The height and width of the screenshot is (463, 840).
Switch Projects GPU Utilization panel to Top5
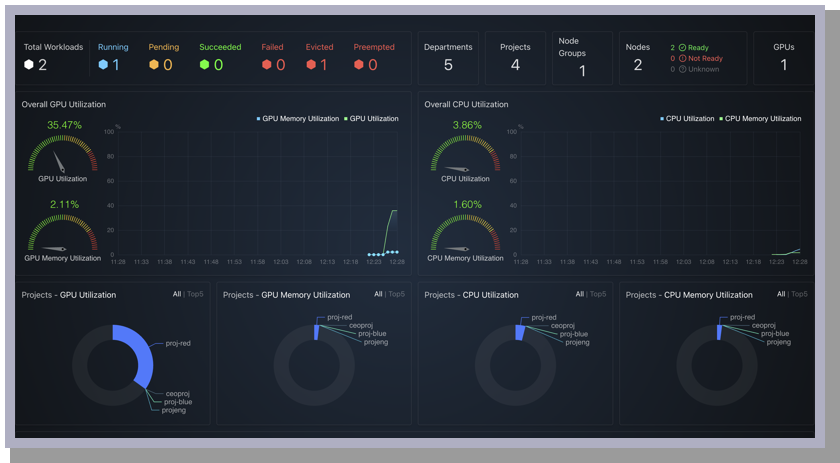click(x=195, y=294)
